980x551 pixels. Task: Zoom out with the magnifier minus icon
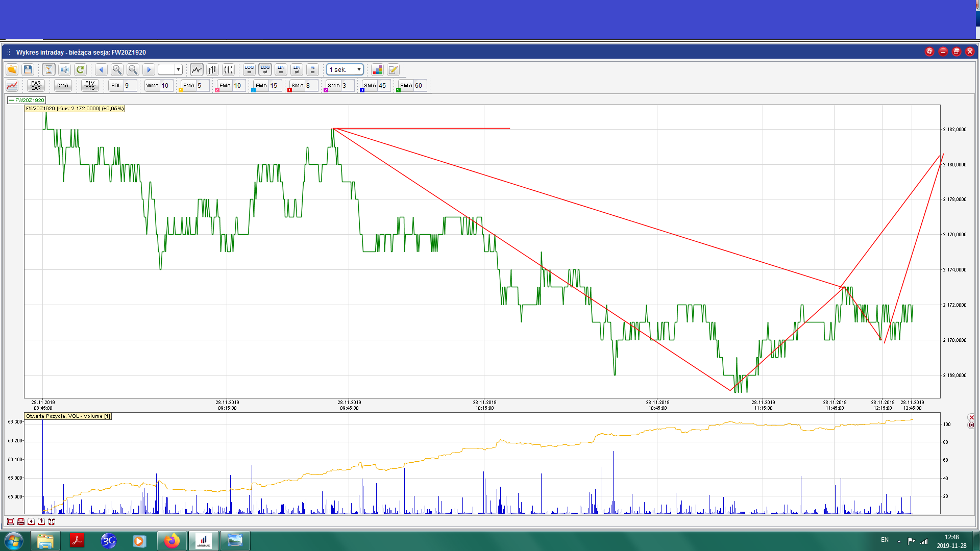(x=133, y=69)
